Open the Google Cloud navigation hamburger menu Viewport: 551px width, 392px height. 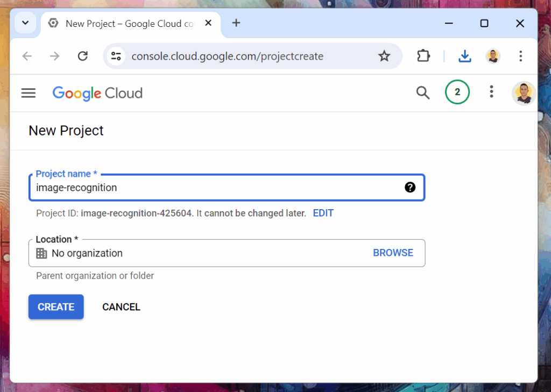coord(29,93)
